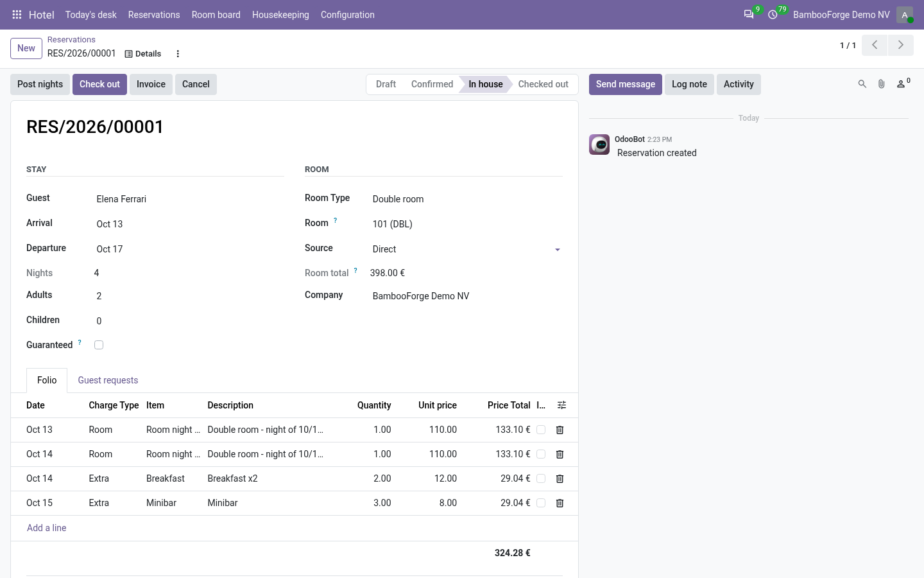
Task: Click Add a line in folio
Action: [47, 528]
